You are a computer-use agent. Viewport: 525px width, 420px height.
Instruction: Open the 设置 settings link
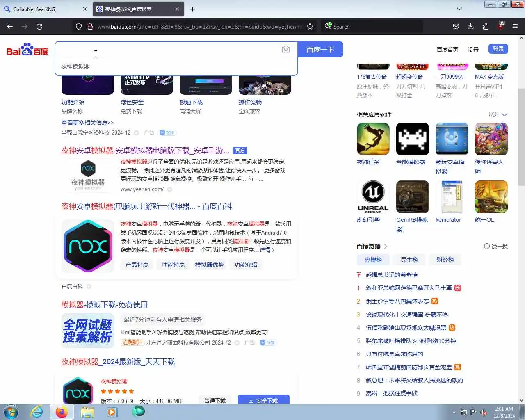(473, 50)
